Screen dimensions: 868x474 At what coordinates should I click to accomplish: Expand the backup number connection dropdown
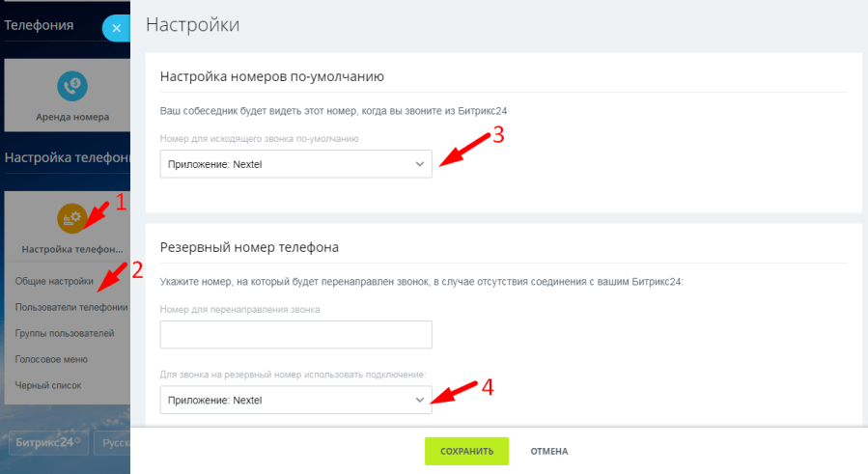(295, 400)
